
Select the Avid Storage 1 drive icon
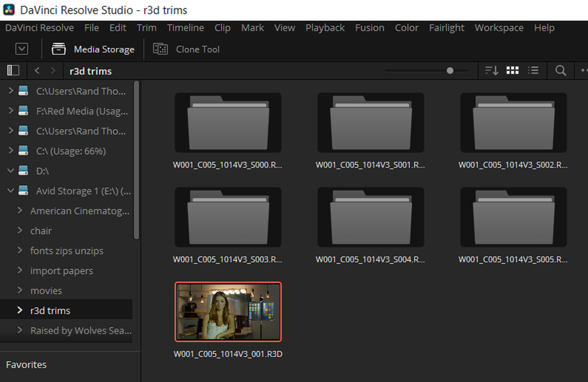23,191
